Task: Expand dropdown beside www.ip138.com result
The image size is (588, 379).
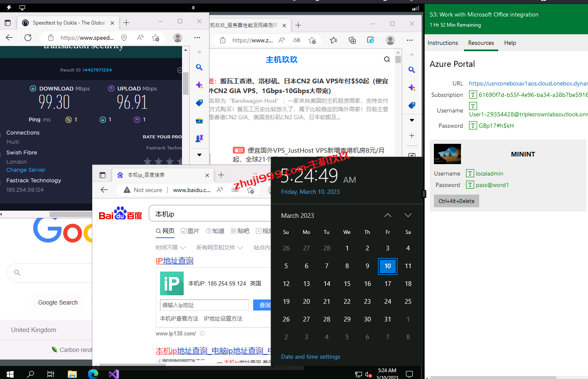Action: pos(202,333)
